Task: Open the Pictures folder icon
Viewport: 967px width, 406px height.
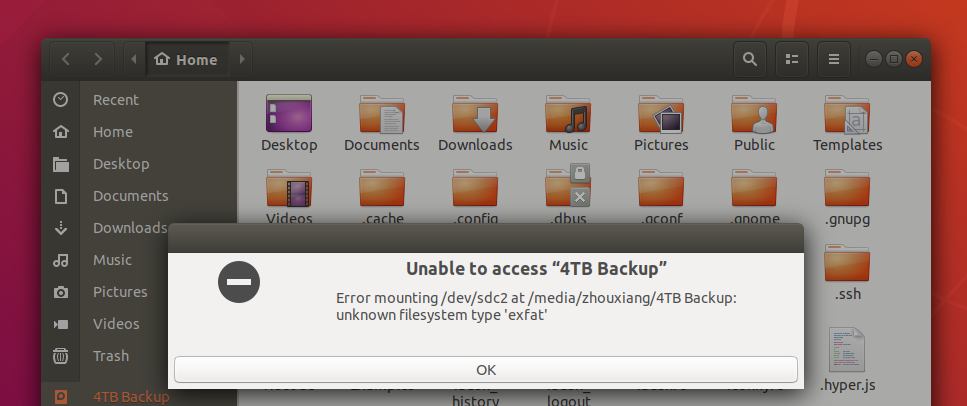Action: [x=661, y=123]
